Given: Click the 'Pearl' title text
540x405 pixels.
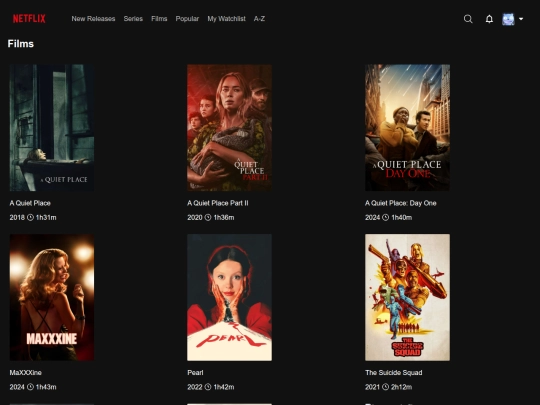Looking at the screenshot, I should tap(195, 373).
